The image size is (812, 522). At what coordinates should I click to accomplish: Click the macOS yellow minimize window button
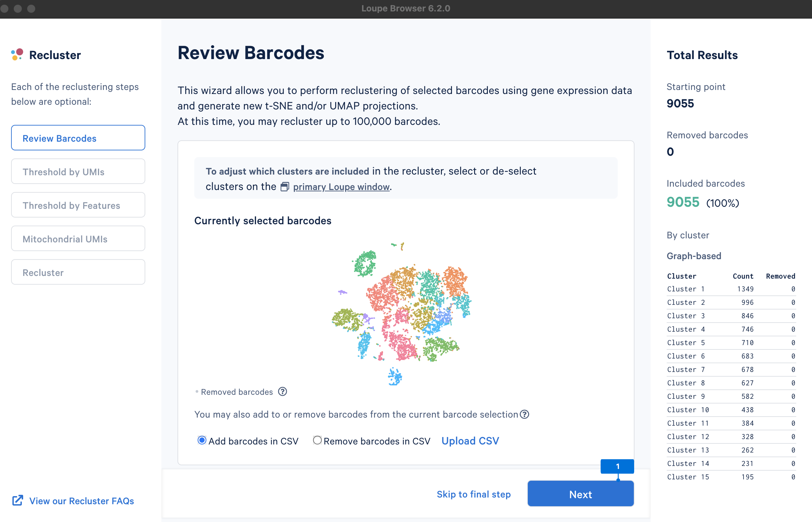pyautogui.click(x=17, y=8)
